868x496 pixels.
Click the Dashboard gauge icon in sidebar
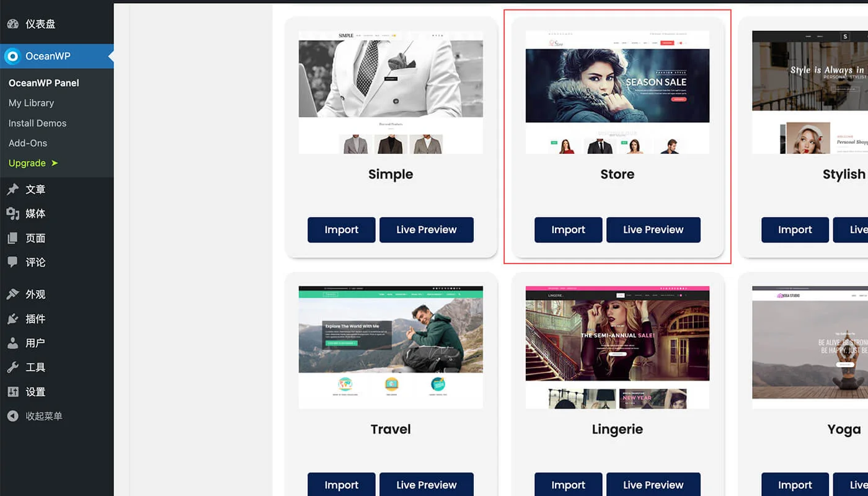[x=12, y=24]
